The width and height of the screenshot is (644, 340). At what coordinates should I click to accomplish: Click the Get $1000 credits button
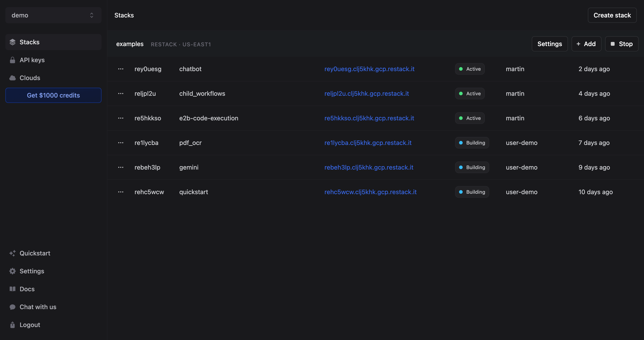coord(53,95)
